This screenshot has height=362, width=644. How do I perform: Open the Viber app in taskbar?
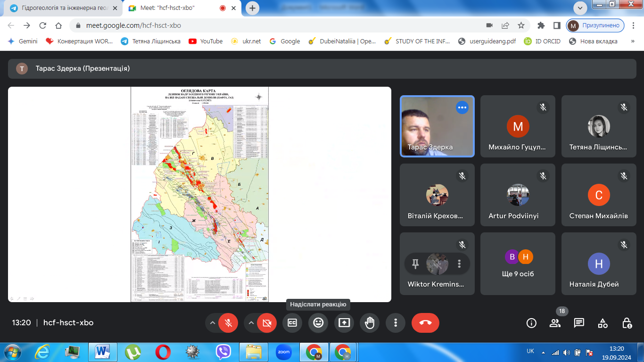pyautogui.click(x=223, y=352)
